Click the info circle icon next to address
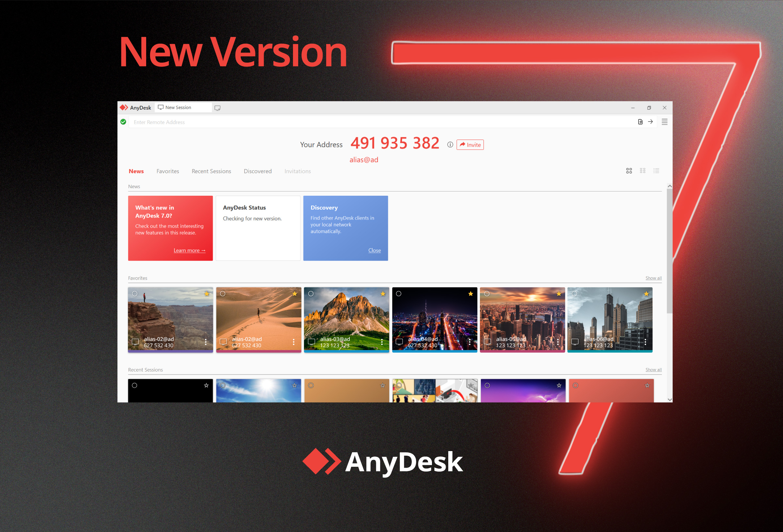This screenshot has height=532, width=783. (450, 144)
